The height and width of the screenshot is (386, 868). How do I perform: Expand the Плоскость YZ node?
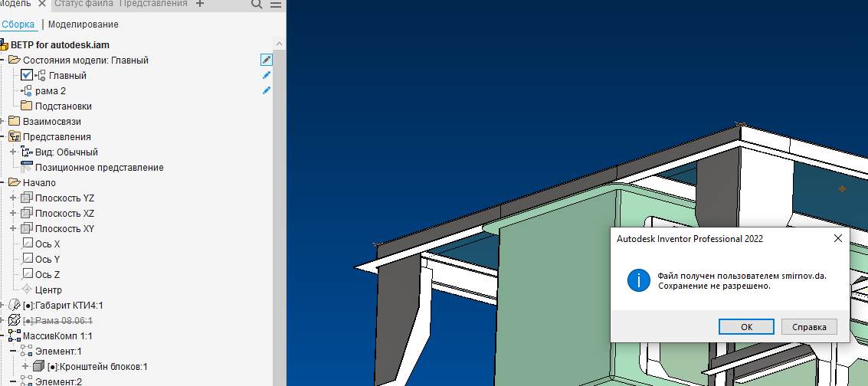14,198
